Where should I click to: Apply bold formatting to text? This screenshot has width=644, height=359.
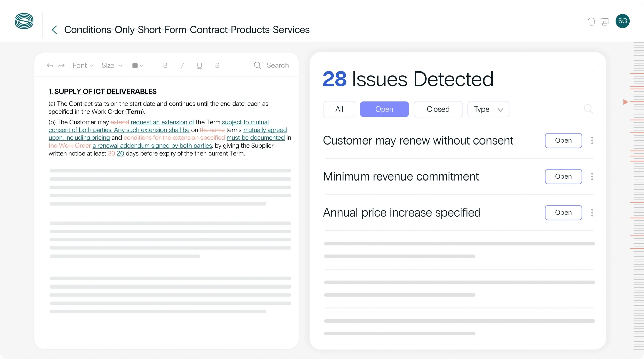pyautogui.click(x=165, y=65)
